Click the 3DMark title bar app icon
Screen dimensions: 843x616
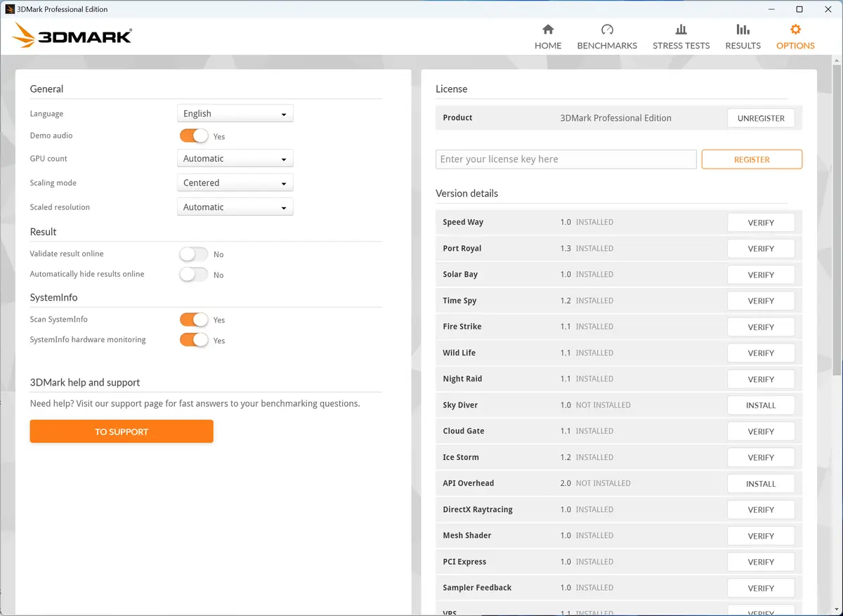(10, 9)
